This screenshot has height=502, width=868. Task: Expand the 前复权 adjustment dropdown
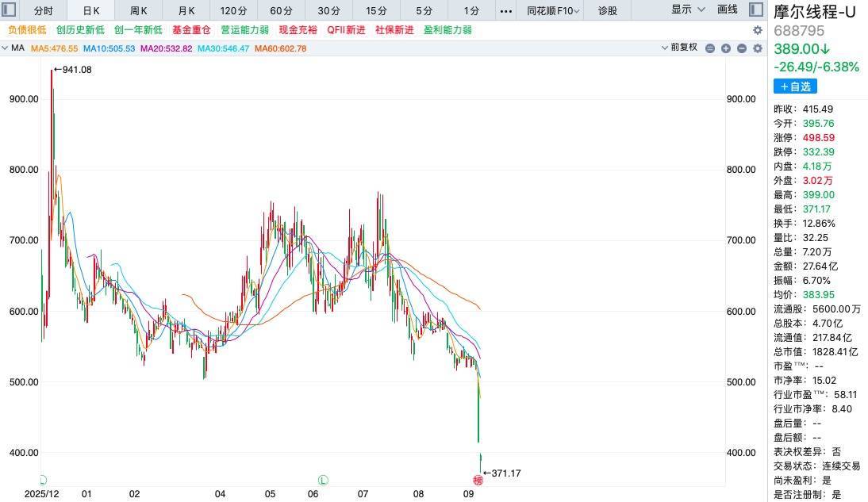679,48
